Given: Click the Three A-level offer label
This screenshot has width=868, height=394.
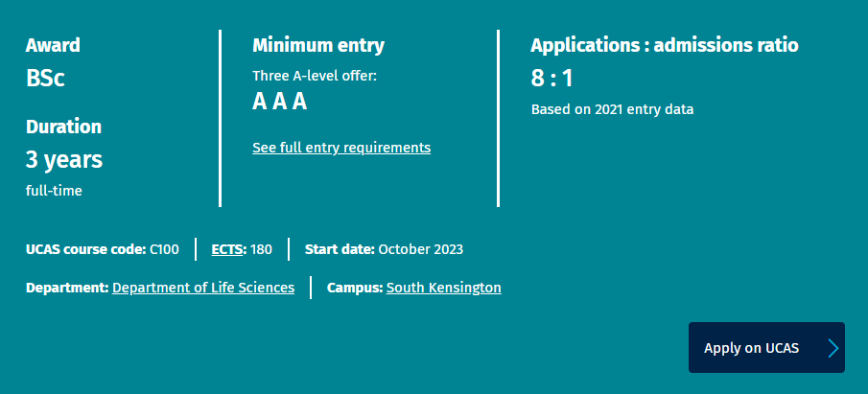Looking at the screenshot, I should click(x=315, y=76).
